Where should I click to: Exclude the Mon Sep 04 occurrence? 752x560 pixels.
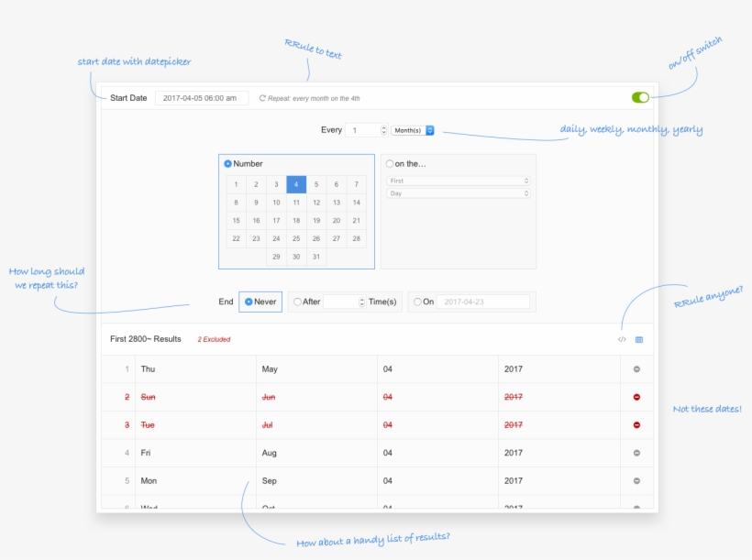(x=638, y=480)
